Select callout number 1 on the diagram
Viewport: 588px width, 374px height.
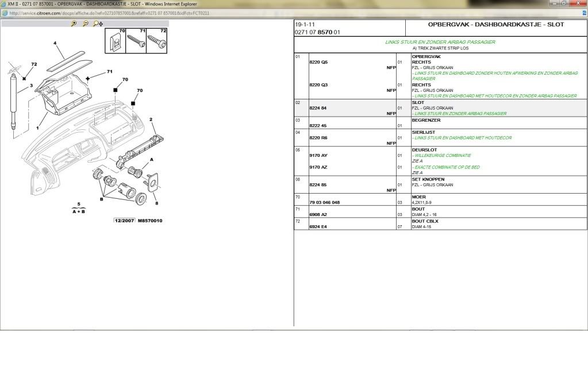(37, 128)
